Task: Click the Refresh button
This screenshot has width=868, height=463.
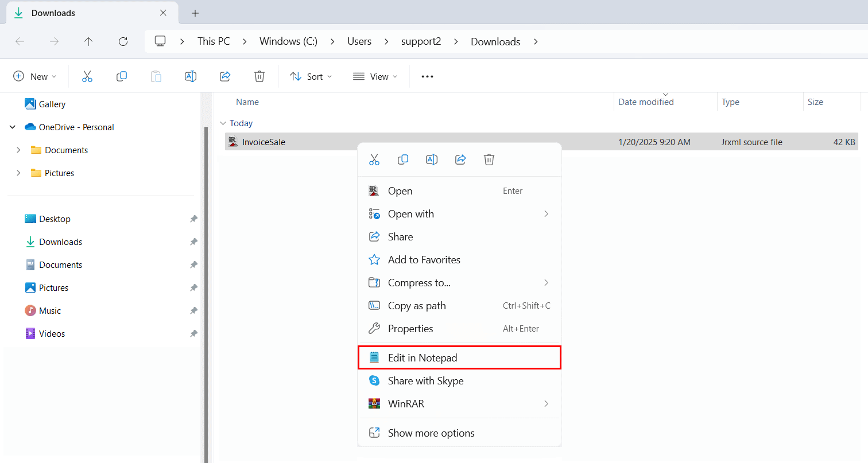Action: 123,41
